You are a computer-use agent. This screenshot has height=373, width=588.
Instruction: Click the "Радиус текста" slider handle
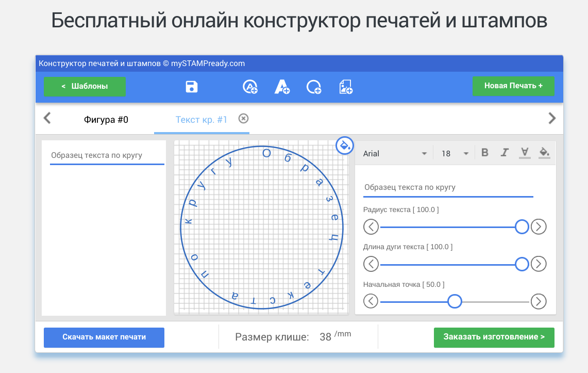click(x=522, y=226)
